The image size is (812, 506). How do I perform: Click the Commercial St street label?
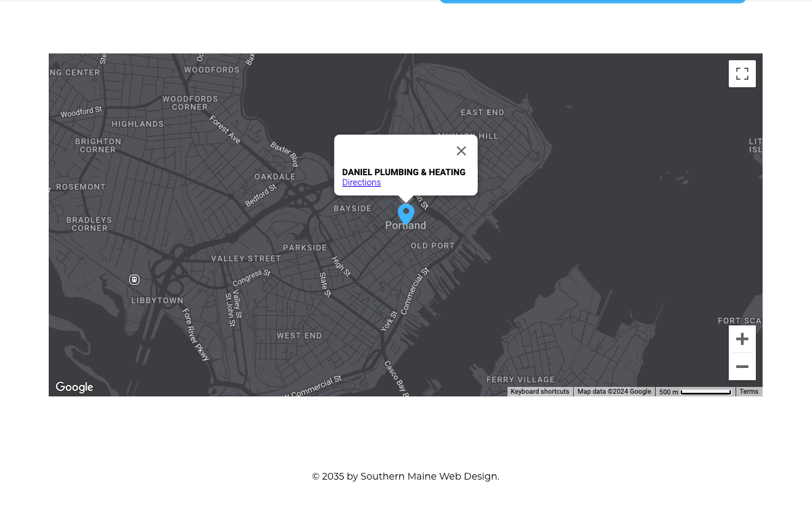click(414, 292)
